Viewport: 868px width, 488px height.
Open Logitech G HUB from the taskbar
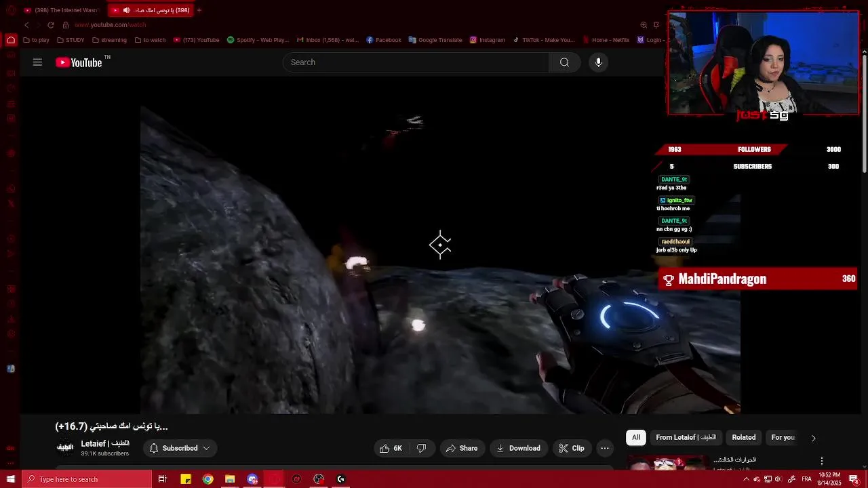[341, 479]
